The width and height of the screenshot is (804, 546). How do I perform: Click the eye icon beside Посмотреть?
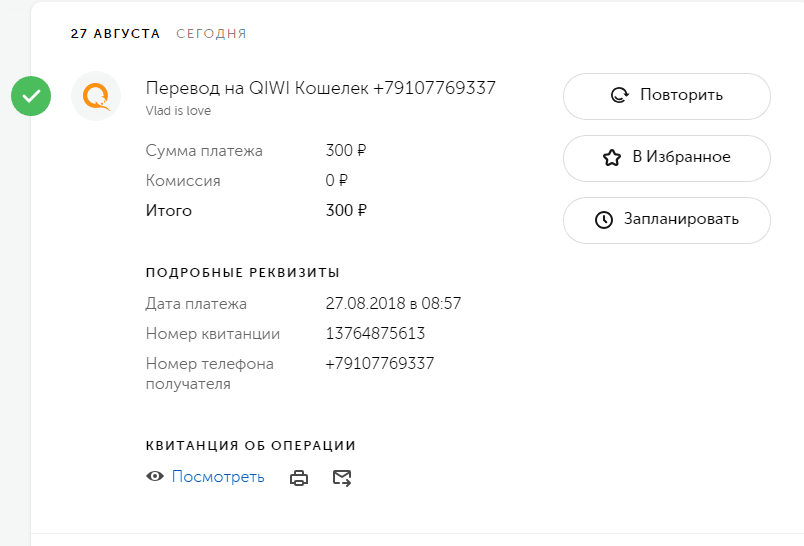[x=155, y=476]
